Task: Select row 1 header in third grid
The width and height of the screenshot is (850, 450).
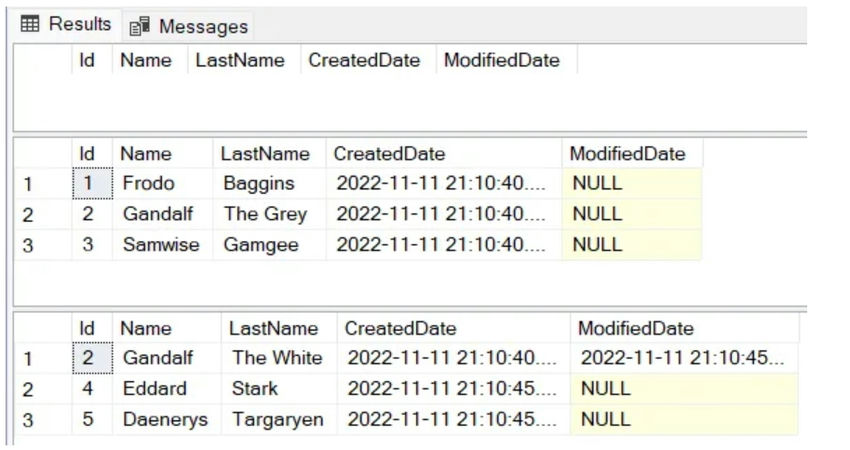Action: 28,358
